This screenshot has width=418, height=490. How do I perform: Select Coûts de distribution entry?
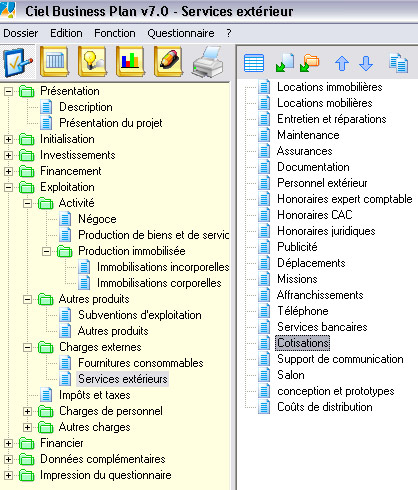pos(325,407)
